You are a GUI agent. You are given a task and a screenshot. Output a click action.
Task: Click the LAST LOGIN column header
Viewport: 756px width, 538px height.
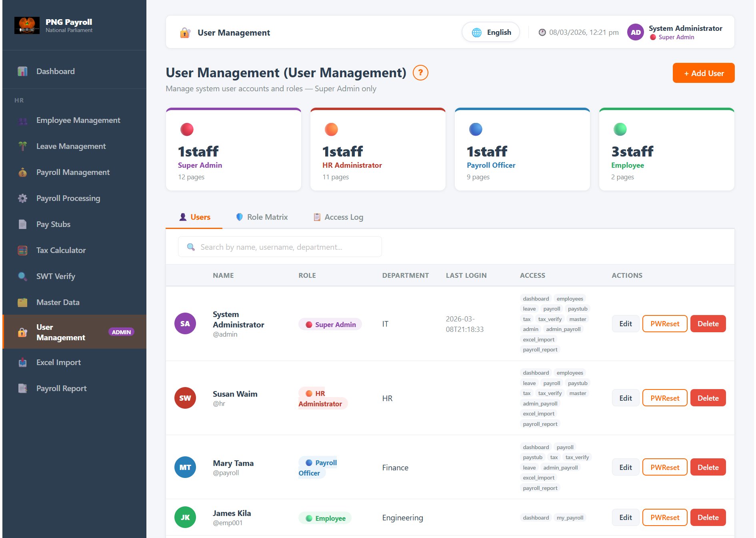(x=466, y=275)
